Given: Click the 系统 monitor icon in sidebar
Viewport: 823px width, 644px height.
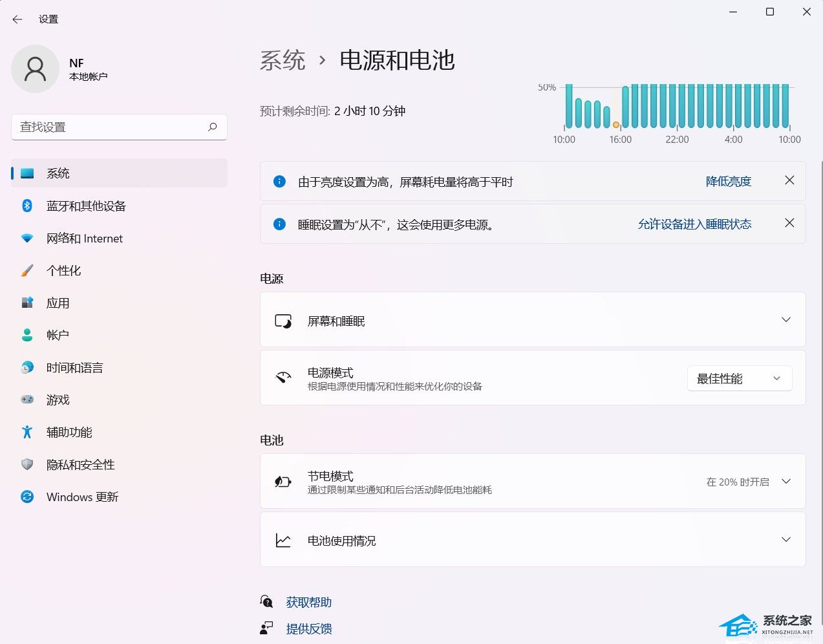Looking at the screenshot, I should click(27, 173).
